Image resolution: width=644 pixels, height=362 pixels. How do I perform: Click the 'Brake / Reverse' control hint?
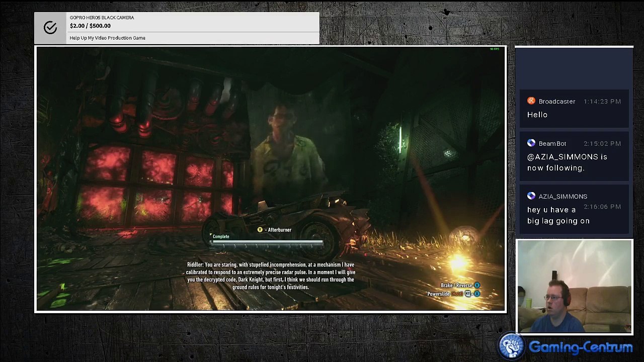pyautogui.click(x=456, y=286)
